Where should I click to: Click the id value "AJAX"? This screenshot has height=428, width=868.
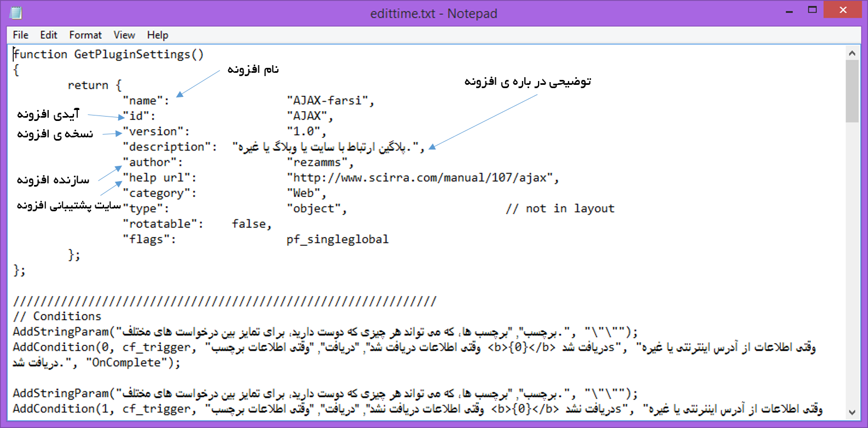[310, 116]
